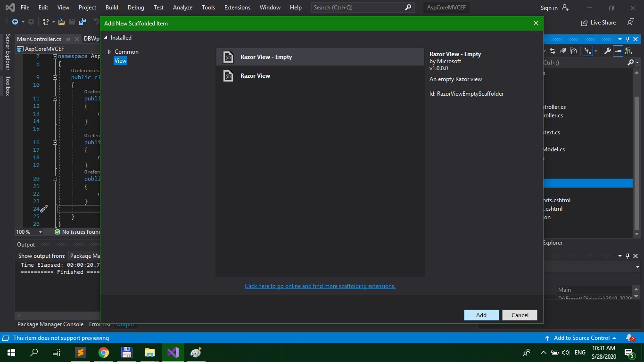This screenshot has width=644, height=362.
Task: Click the Send Feedback icon
Action: pyautogui.click(x=631, y=22)
